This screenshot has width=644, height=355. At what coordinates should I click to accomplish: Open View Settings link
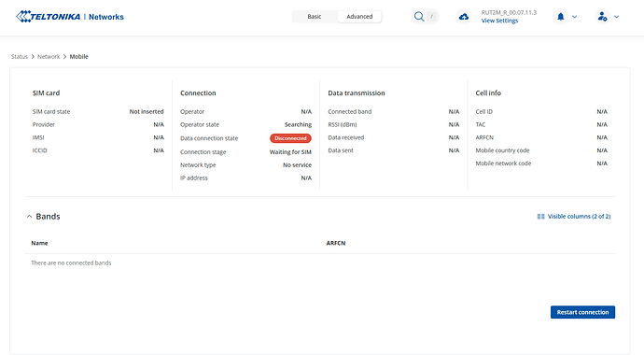[x=499, y=21]
